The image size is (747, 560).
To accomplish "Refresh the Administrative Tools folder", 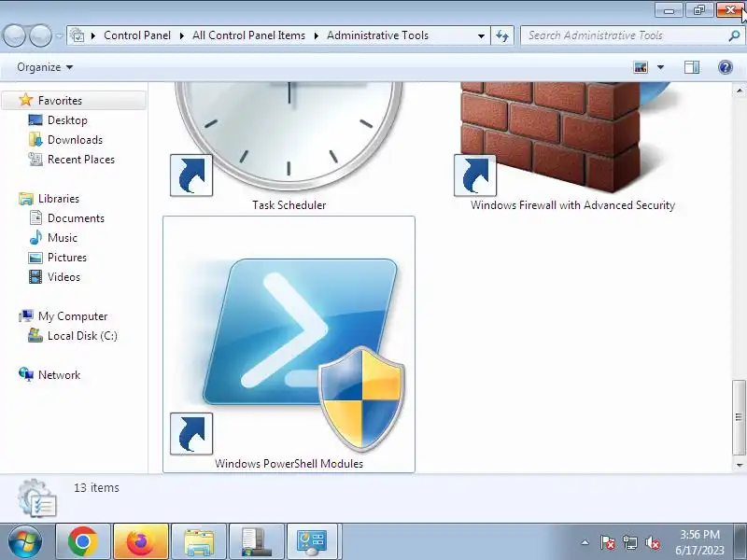I will click(502, 35).
